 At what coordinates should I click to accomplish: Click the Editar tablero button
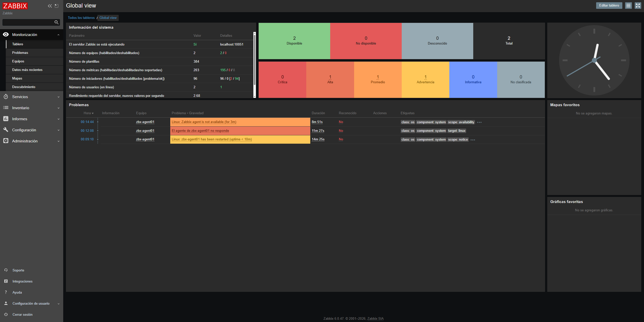[x=609, y=6]
